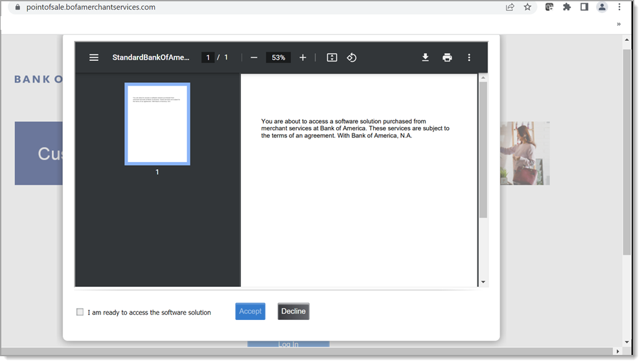
Task: Click the extension icon left of puzzle piece
Action: (x=549, y=7)
